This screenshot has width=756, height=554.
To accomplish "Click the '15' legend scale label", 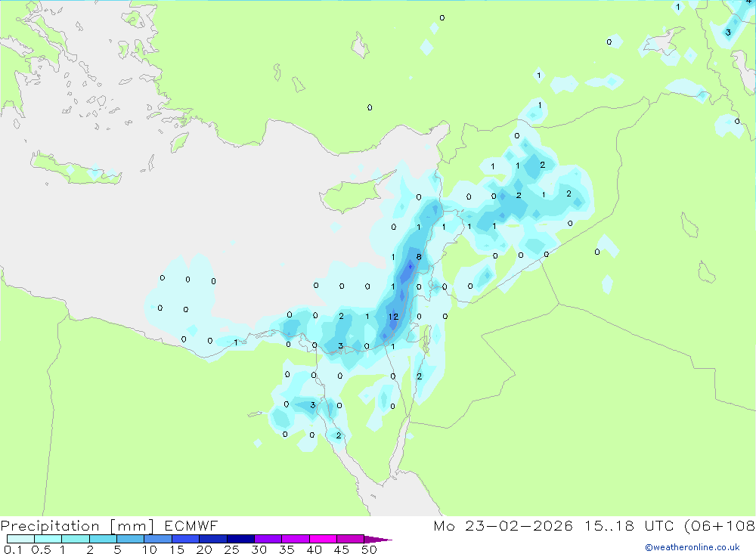I will 177,549.
